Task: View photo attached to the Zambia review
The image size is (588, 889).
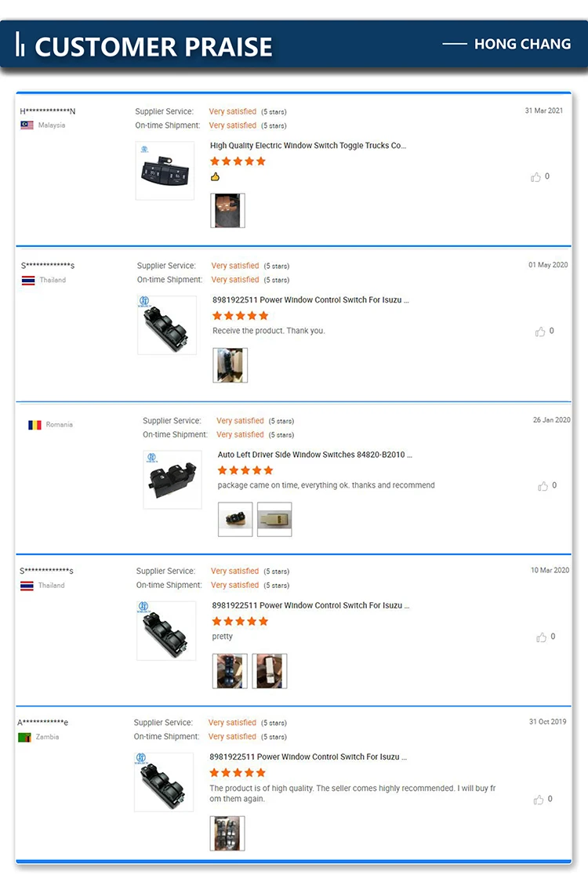Action: tap(227, 833)
